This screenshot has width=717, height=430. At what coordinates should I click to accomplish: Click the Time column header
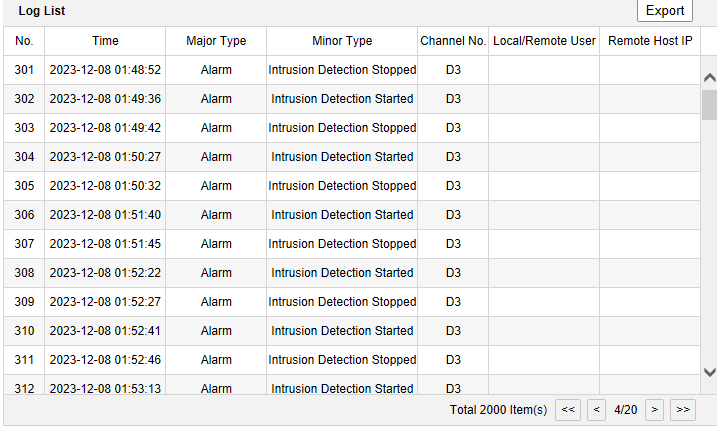tap(105, 41)
